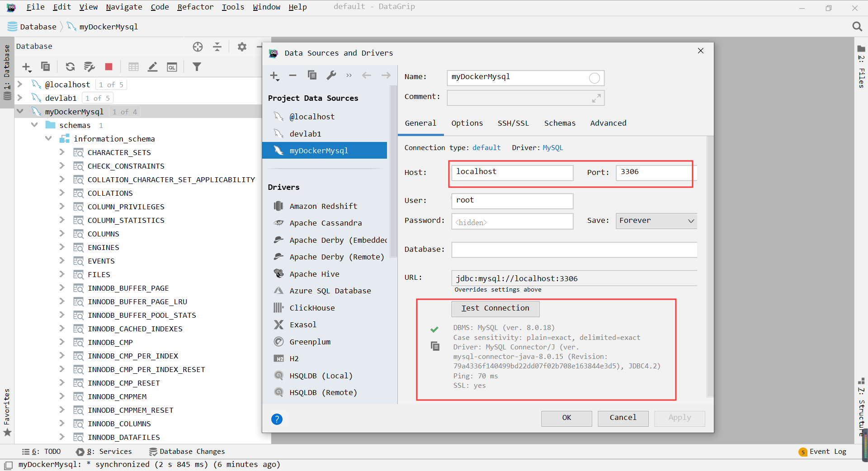The image size is (868, 471).
Task: Select the 1 of 4 schemas filter badge
Action: pyautogui.click(x=124, y=112)
